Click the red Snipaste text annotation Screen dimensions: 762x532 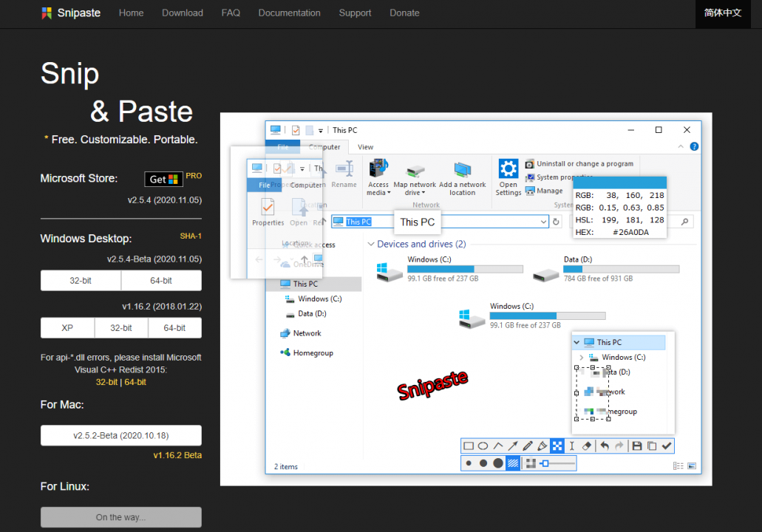pos(432,385)
